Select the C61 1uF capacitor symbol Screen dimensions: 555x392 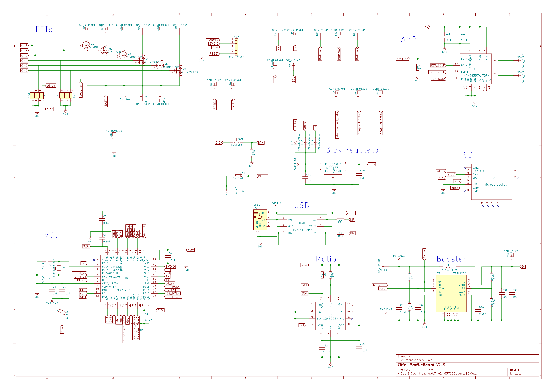pos(305,178)
